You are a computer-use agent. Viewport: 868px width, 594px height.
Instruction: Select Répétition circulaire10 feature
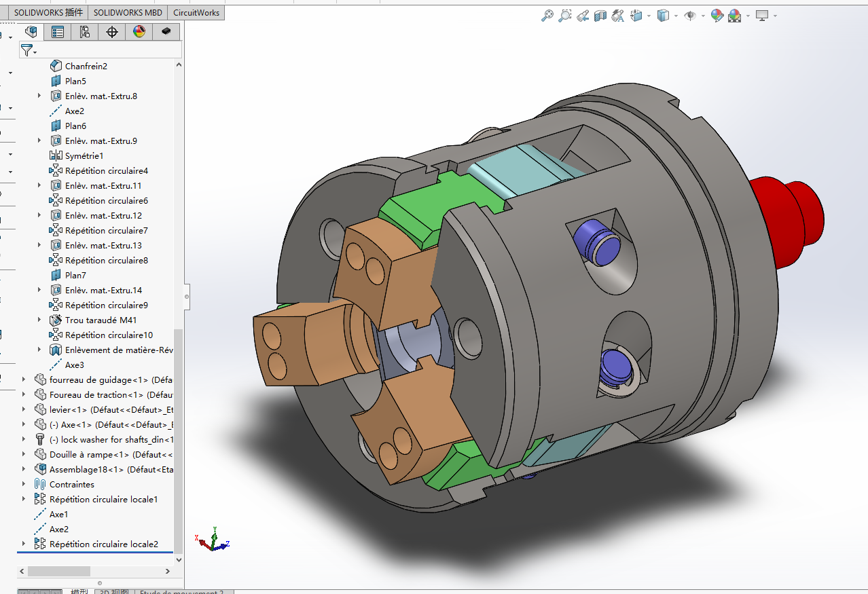(109, 335)
